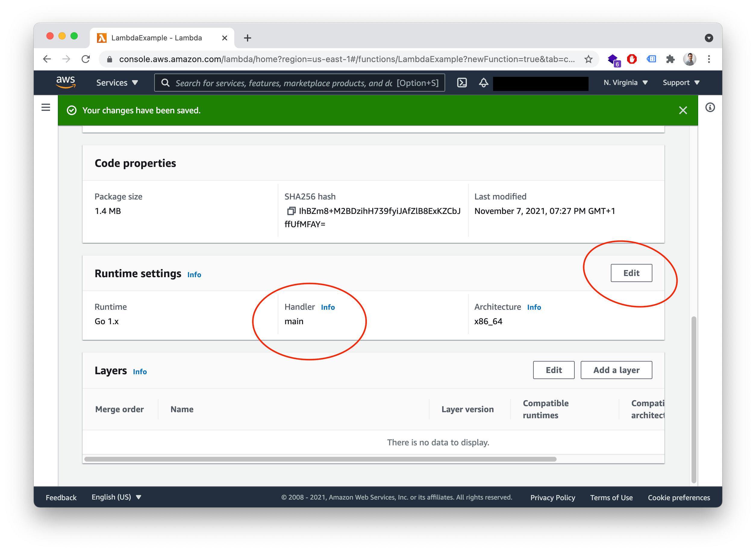Click the AdBlock extension icon
The width and height of the screenshot is (756, 552).
tap(632, 59)
